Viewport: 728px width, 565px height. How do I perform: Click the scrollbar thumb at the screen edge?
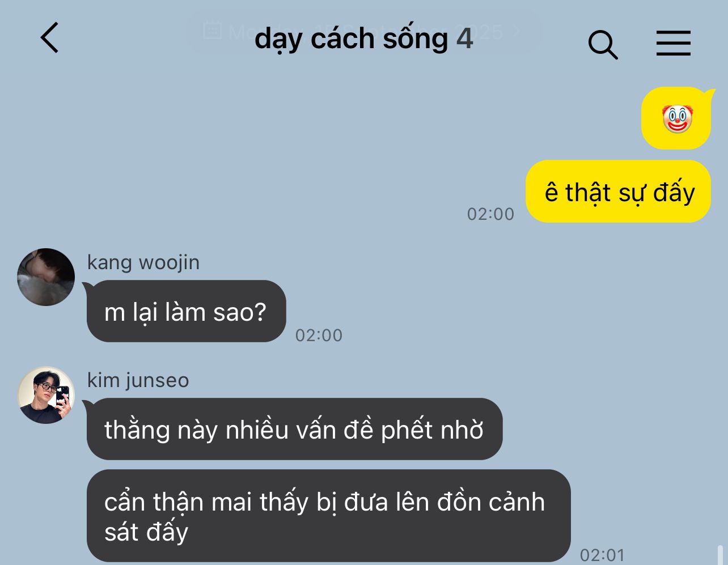coord(719,555)
